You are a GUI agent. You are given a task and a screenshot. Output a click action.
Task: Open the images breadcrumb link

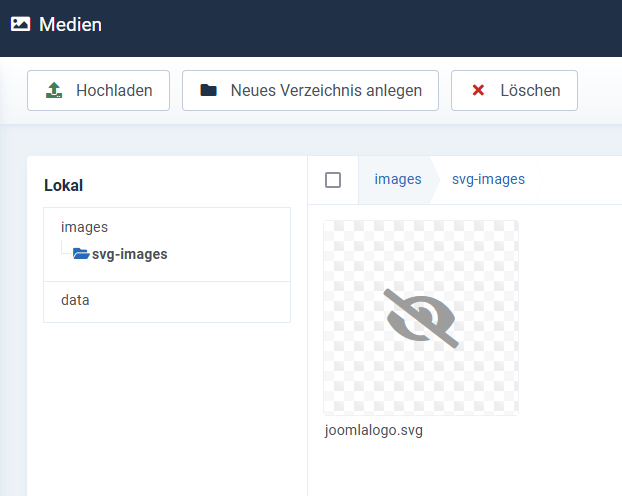(x=398, y=179)
